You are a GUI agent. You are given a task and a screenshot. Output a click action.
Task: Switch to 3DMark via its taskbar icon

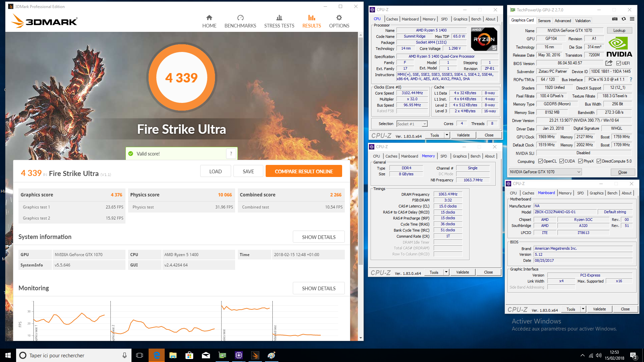pyautogui.click(x=255, y=355)
